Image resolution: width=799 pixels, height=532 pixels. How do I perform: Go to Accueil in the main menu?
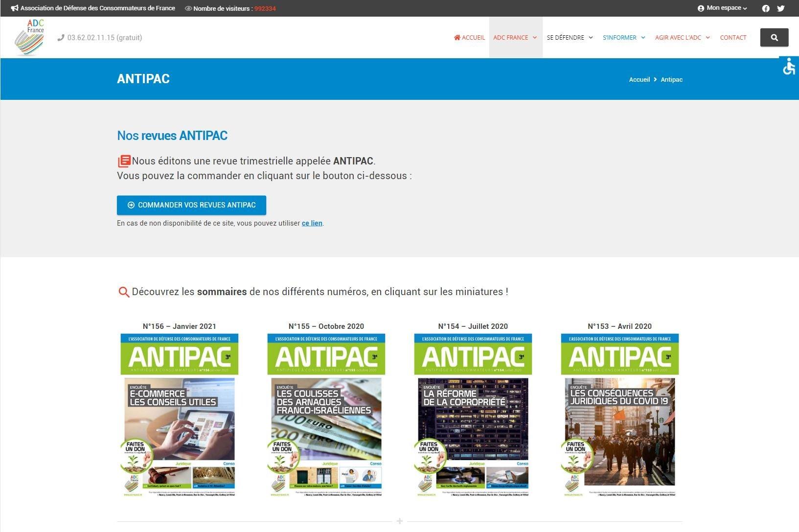(x=469, y=38)
